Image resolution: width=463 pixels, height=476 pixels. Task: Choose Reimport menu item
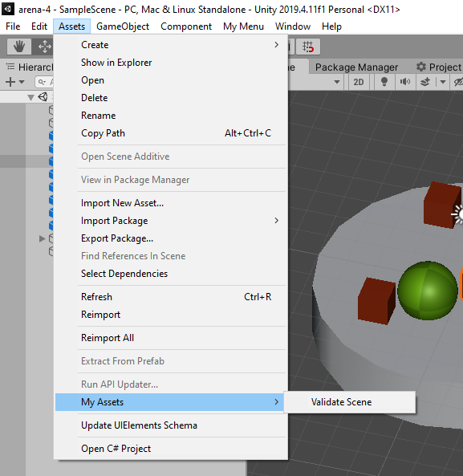[171, 315]
